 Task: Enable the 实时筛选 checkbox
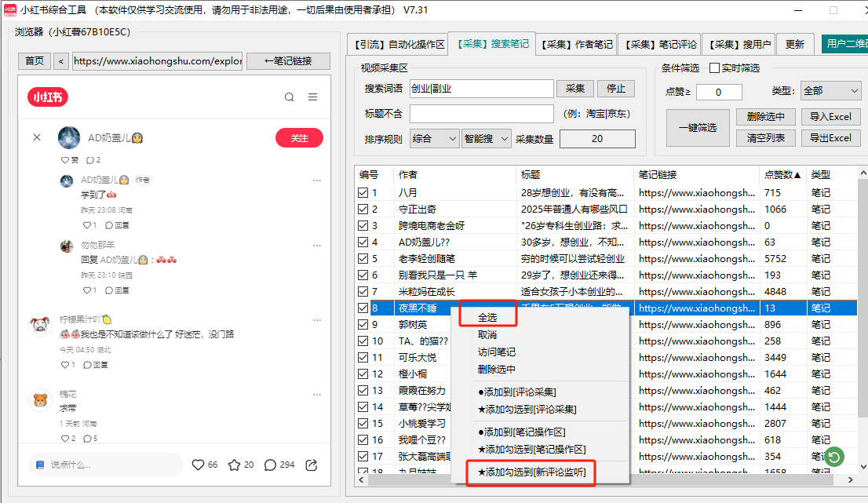(714, 68)
